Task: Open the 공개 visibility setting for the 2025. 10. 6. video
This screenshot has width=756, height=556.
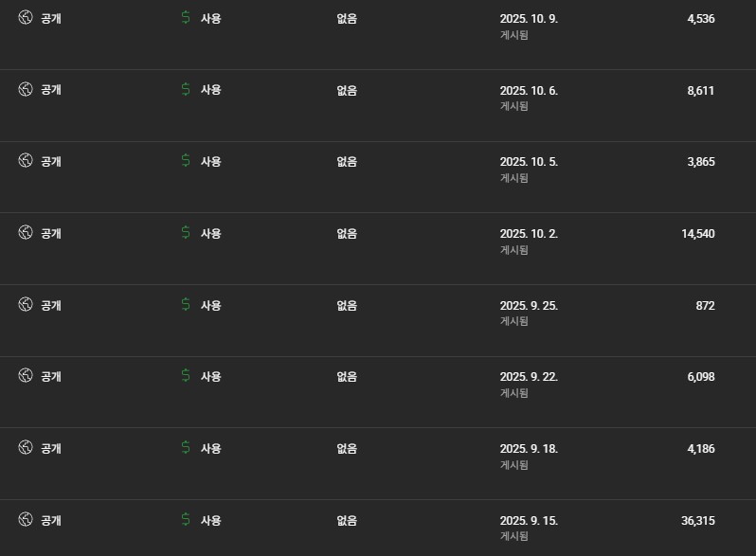Action: click(x=51, y=90)
